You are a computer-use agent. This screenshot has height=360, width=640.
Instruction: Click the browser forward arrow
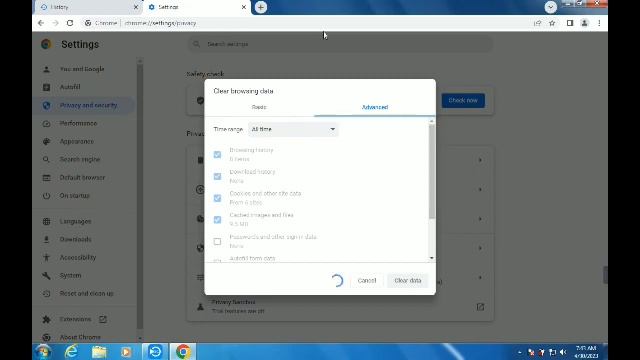[56, 23]
